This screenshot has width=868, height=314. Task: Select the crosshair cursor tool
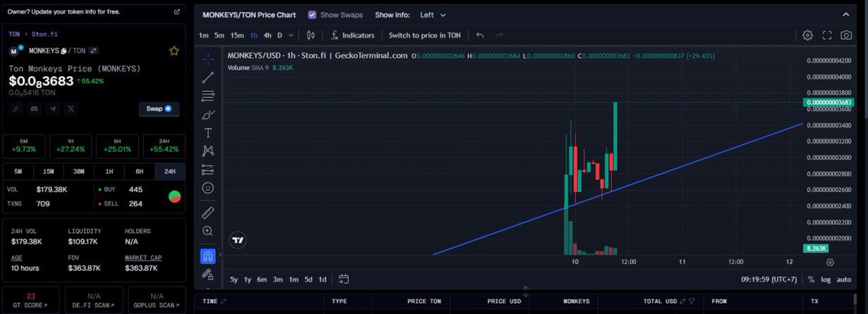(x=208, y=59)
